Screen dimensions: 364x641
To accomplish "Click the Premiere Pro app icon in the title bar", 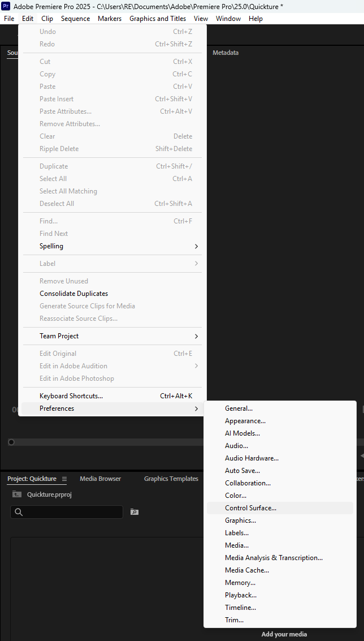I will 6,6.
